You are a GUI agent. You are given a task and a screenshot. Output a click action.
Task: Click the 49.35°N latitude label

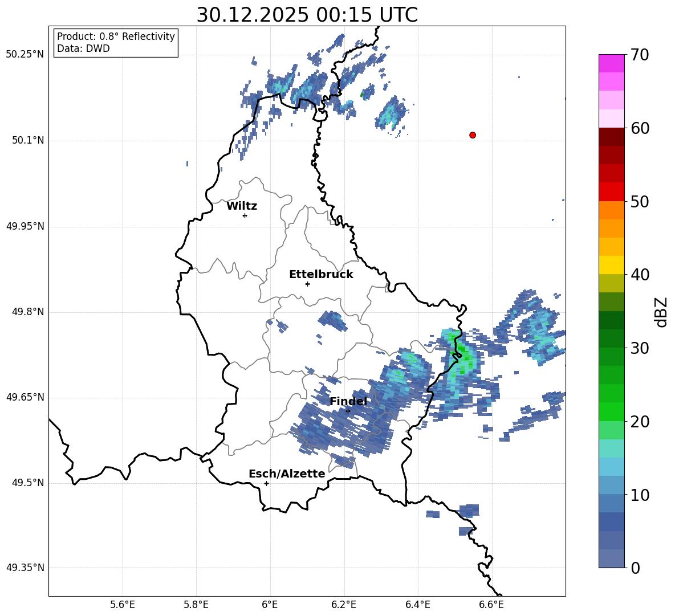point(25,568)
